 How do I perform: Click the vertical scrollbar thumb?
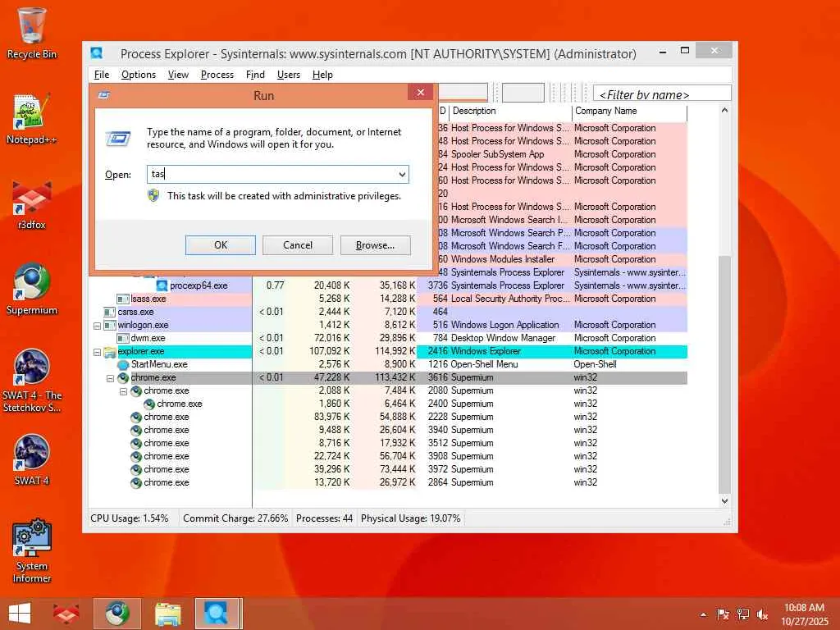(x=724, y=375)
